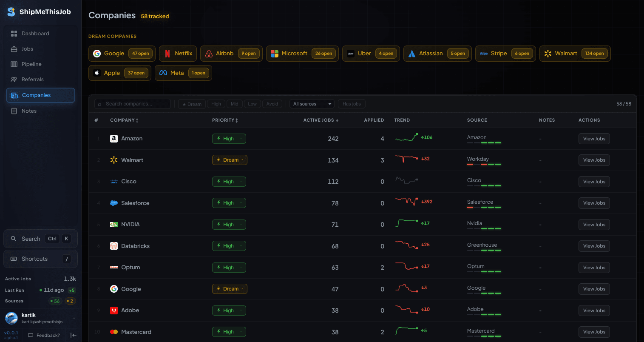The width and height of the screenshot is (644, 342).
Task: Open Notes from the sidebar
Action: click(x=40, y=111)
